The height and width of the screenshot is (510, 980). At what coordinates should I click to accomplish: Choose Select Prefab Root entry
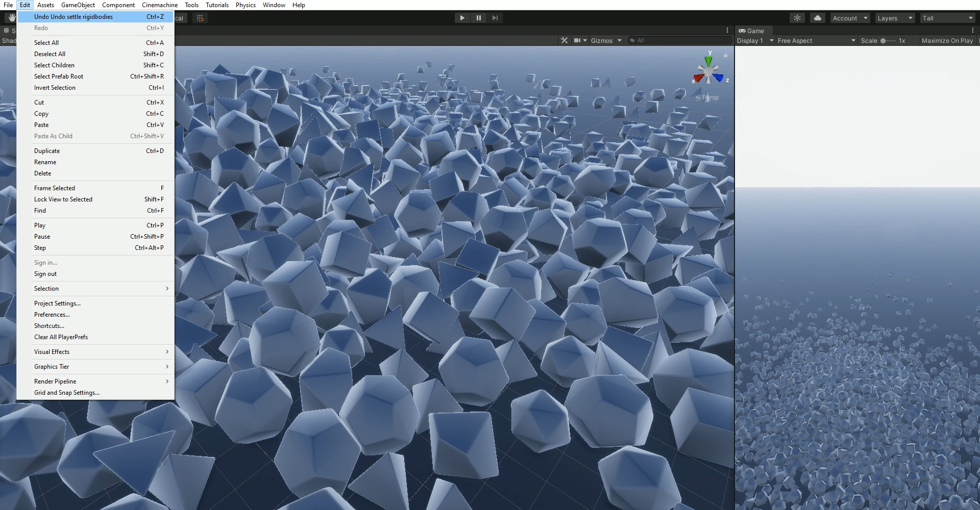(95, 76)
